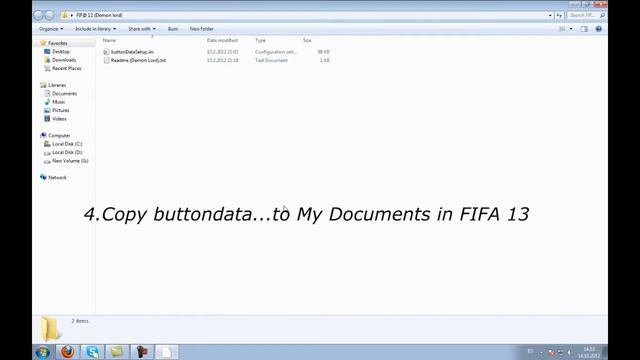Screen dimensions: 640x360
Task: Click the New folder button
Action: point(202,29)
